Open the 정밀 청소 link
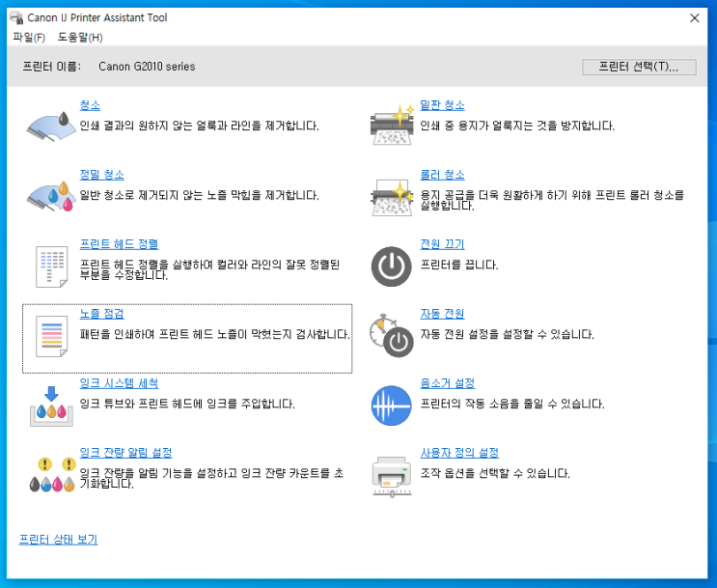This screenshot has height=588, width=717. point(101,175)
